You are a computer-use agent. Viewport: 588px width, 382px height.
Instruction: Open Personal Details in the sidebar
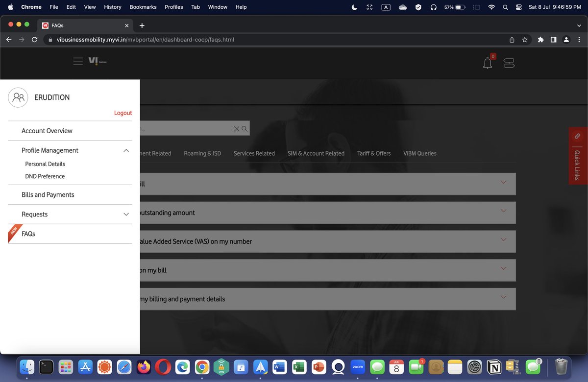(45, 164)
